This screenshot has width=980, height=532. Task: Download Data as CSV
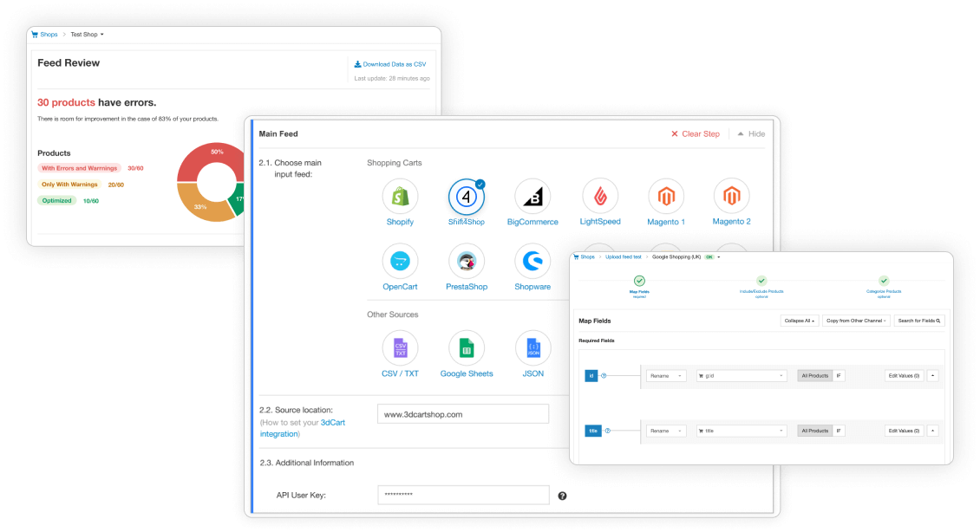pyautogui.click(x=390, y=64)
